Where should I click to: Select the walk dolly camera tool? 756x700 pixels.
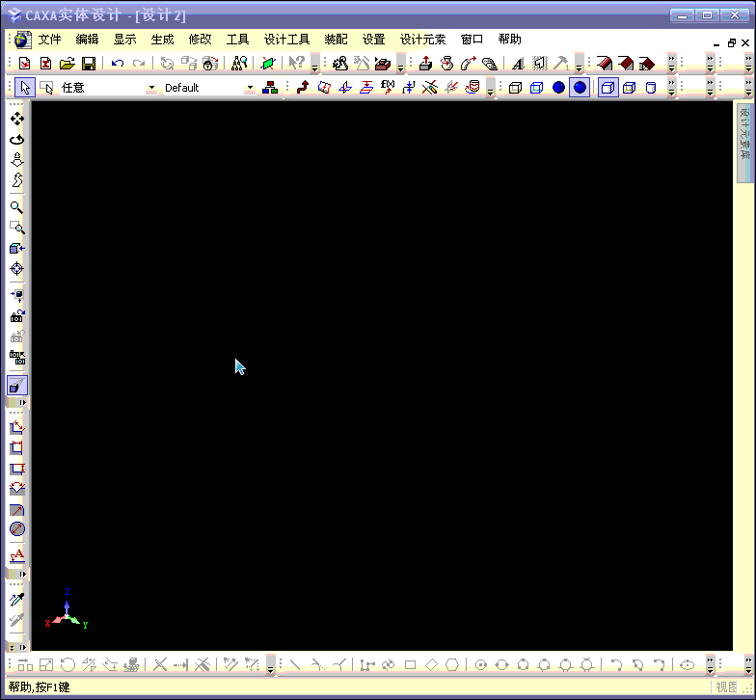17,160
